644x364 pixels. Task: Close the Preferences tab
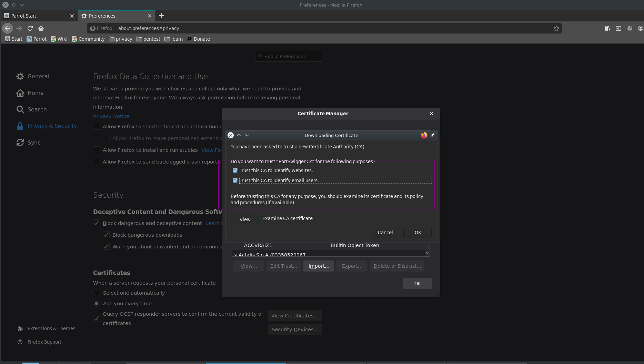point(150,16)
